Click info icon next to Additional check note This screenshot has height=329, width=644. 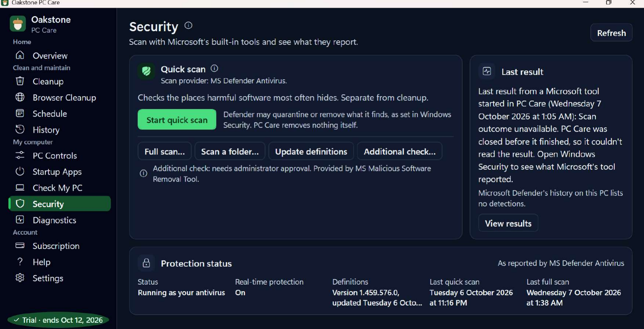coord(144,173)
